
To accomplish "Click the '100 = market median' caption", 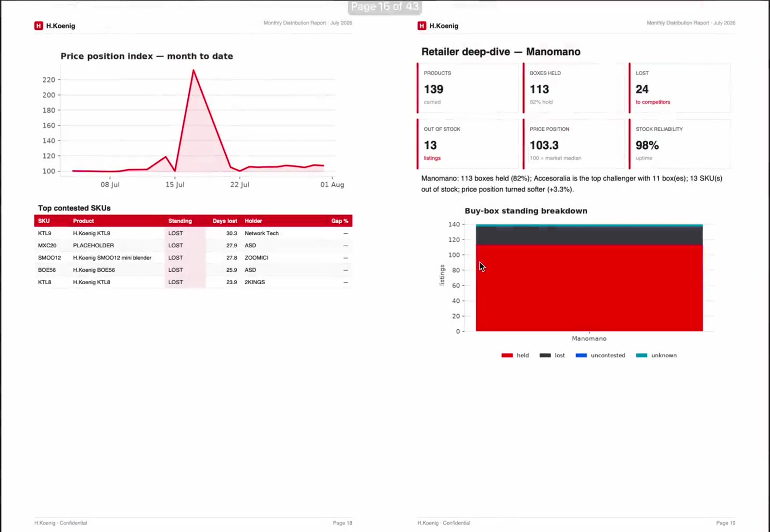I will point(555,158).
